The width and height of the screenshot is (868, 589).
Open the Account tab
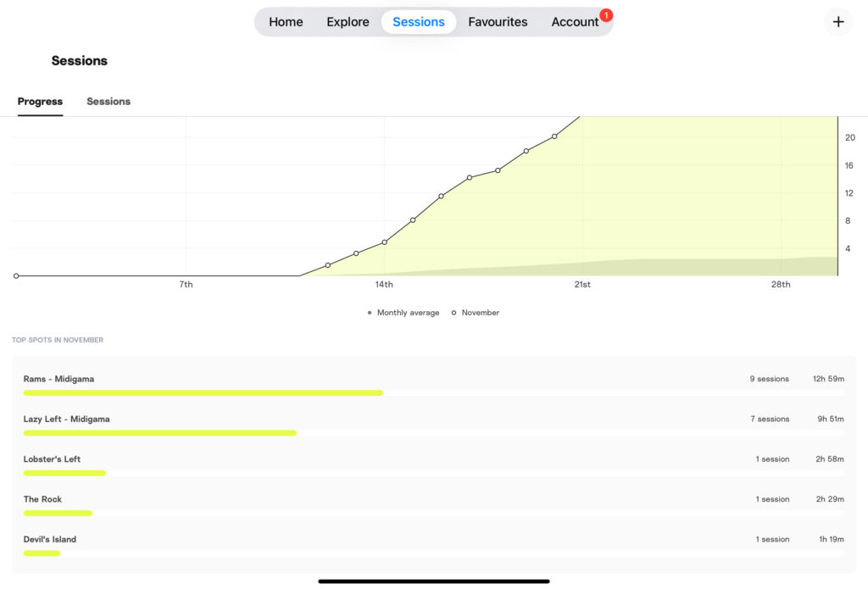tap(575, 22)
